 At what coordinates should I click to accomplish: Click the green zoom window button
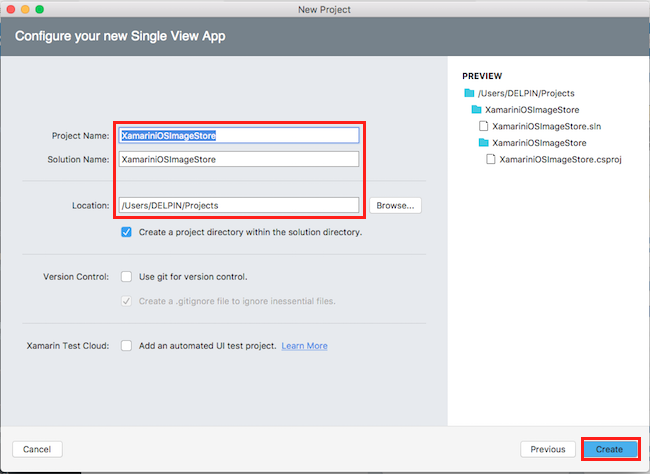(x=41, y=9)
